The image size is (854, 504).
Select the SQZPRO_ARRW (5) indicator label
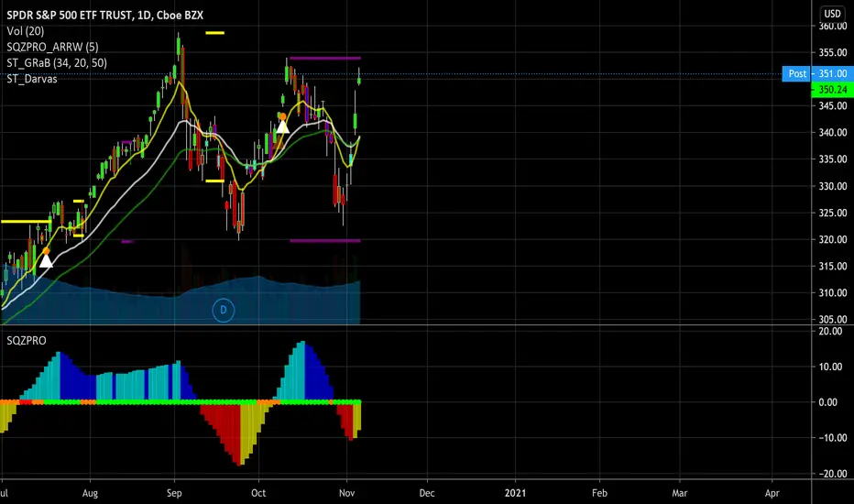coord(53,47)
